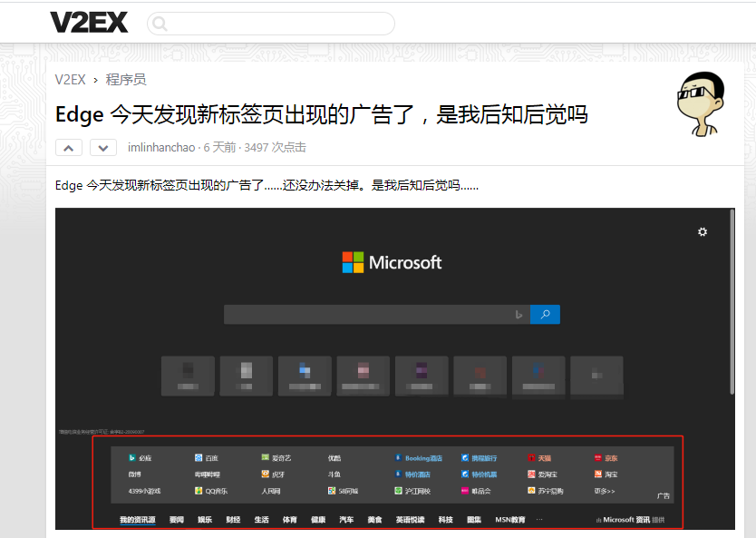Viewport: 756px width, 538px height.
Task: Open the 哔哩哔哩 link
Action: pyautogui.click(x=208, y=474)
